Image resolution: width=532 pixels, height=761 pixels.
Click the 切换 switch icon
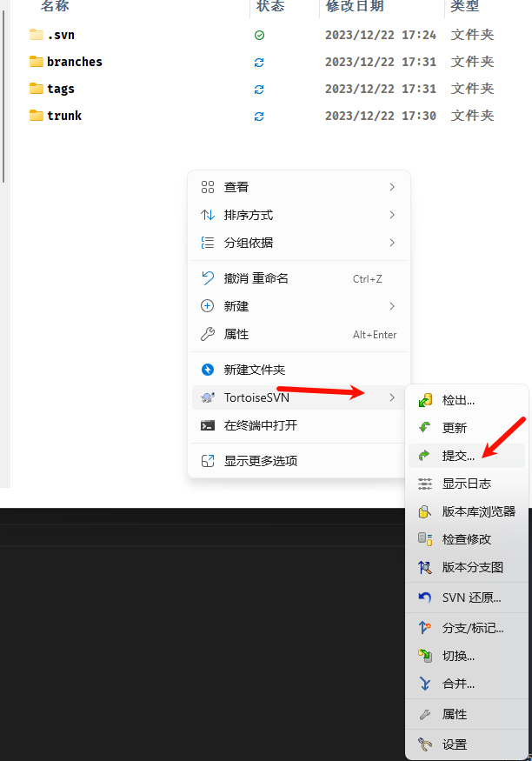tap(425, 656)
